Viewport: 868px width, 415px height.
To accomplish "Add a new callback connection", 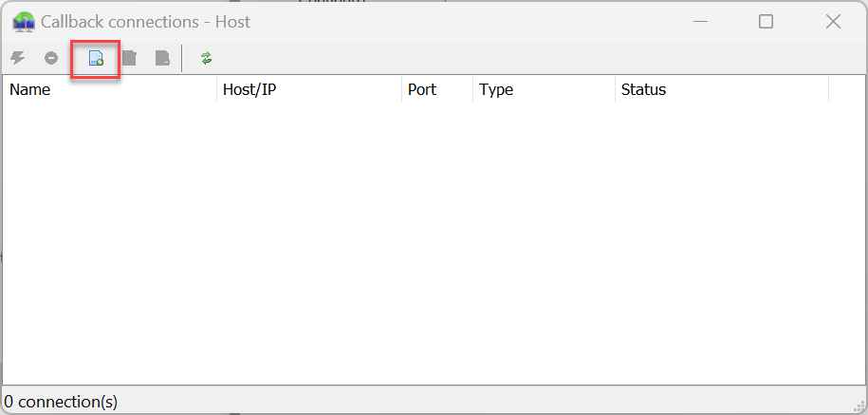I will [x=96, y=59].
